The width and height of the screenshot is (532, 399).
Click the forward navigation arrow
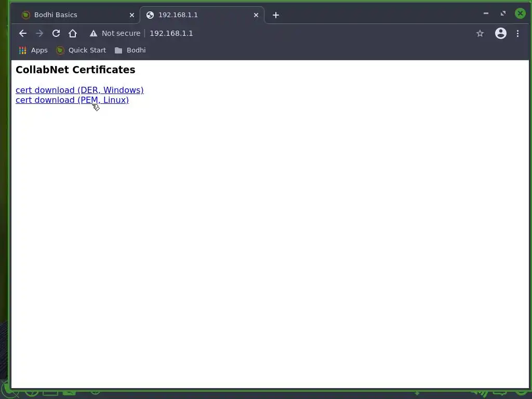pyautogui.click(x=39, y=33)
